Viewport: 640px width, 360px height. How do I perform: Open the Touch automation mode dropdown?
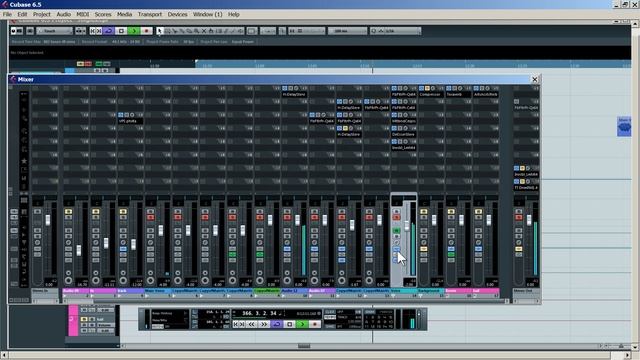click(x=55, y=31)
